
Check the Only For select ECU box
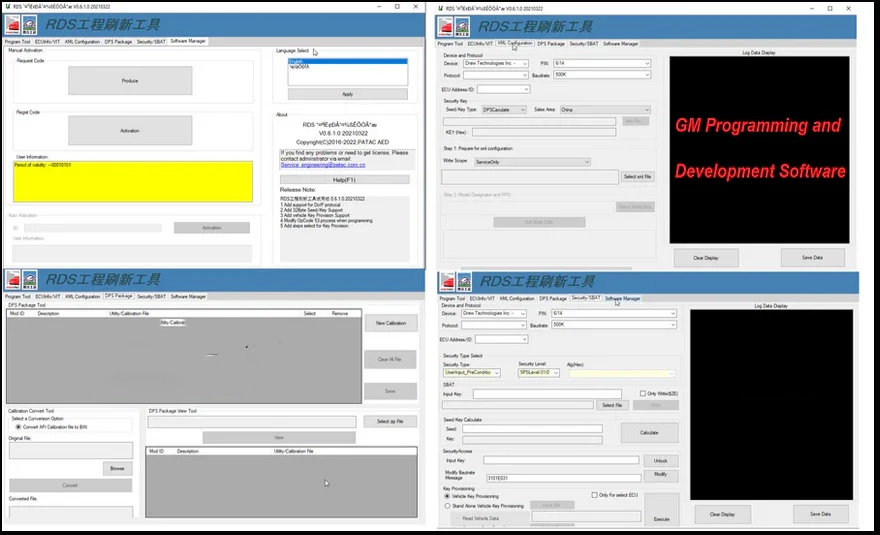(595, 494)
